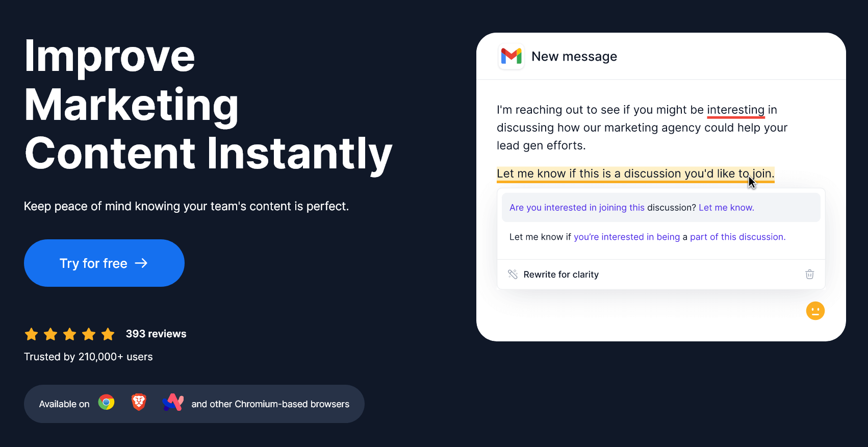
Task: Click the Gmail logo icon
Action: [511, 56]
